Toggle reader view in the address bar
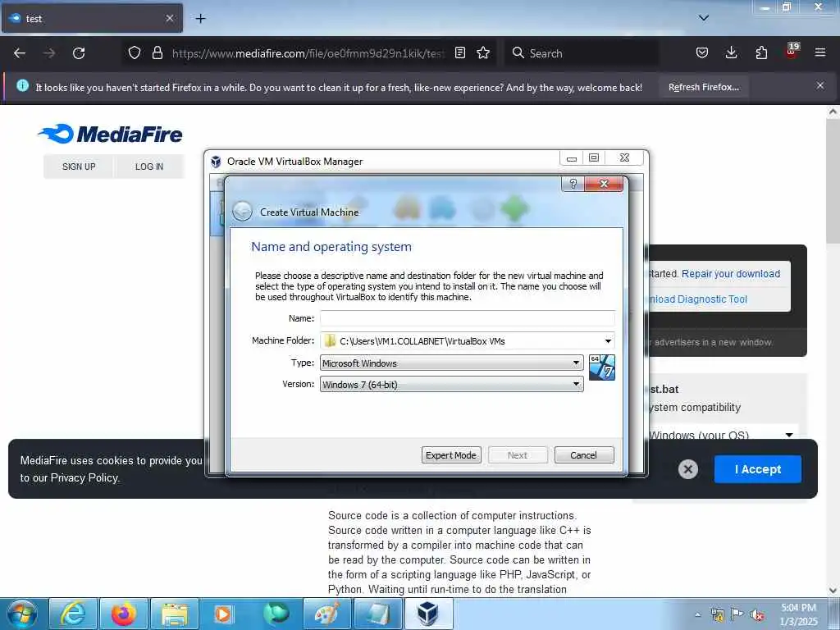840x630 pixels. pyautogui.click(x=459, y=52)
